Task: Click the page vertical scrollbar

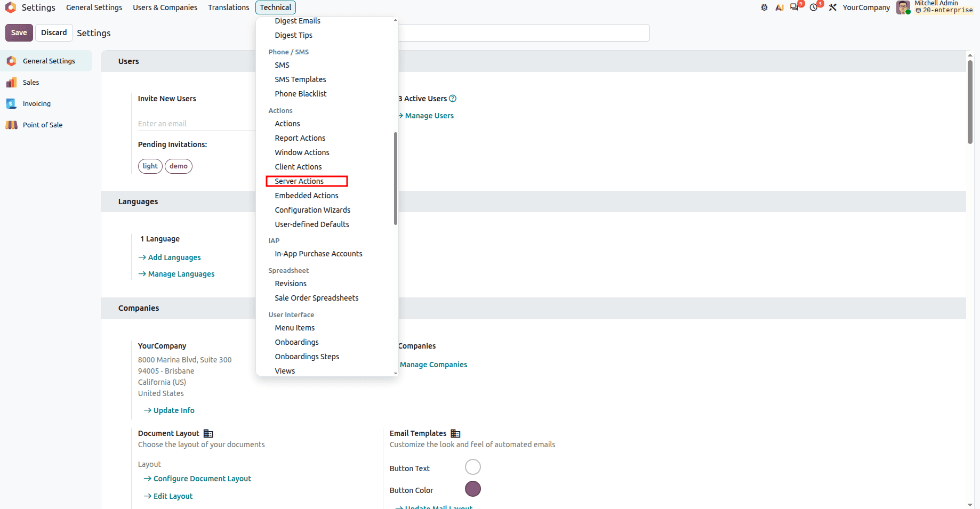Action: (x=970, y=101)
